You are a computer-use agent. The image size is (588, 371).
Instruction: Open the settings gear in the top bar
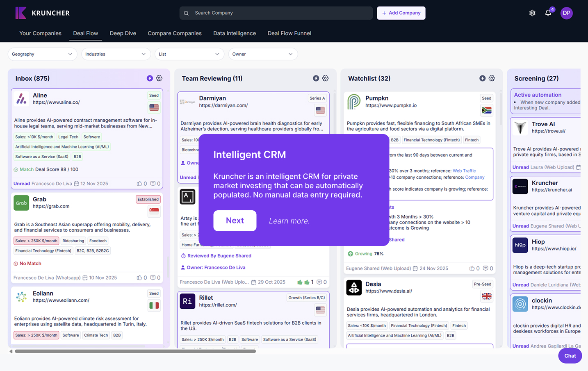click(532, 13)
